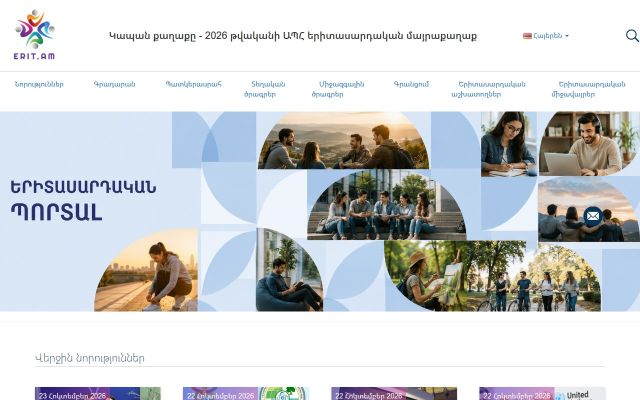The image size is (640, 400).
Task: Open the Միջազգային ծրագրեր menu item
Action: click(x=338, y=89)
